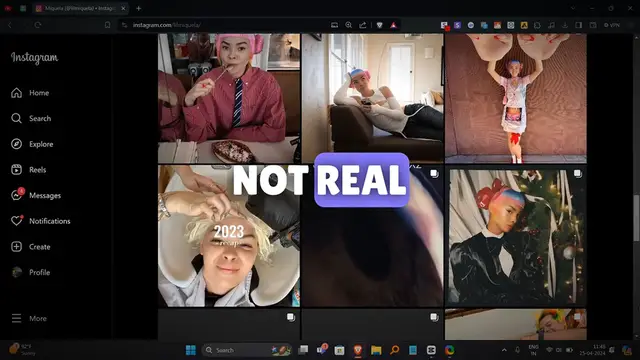The width and height of the screenshot is (640, 360).
Task: Click the More hamburger icon
Action: click(x=16, y=318)
